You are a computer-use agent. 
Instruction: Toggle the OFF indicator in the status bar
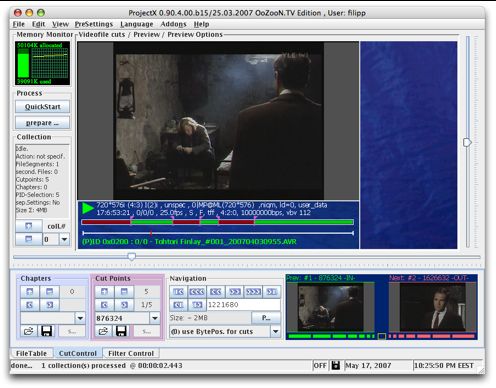[x=320, y=366]
